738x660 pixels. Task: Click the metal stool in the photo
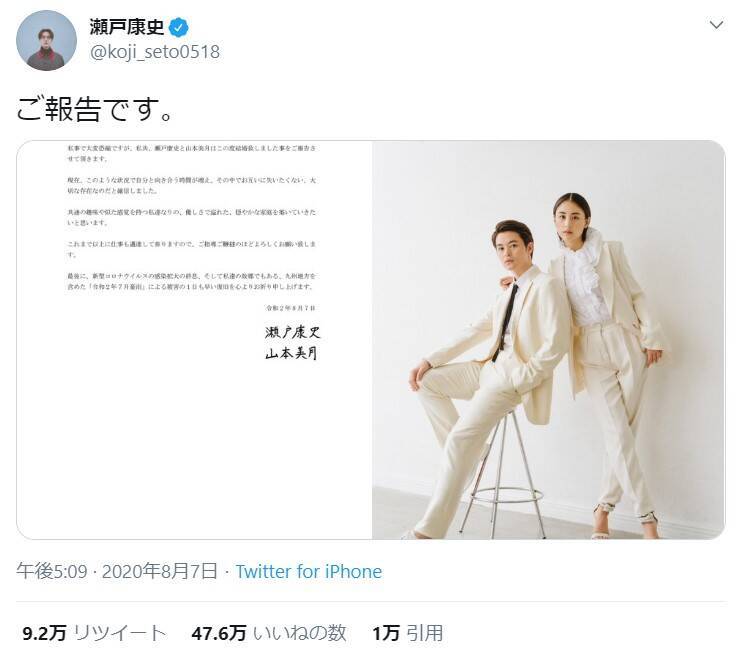coord(502,475)
